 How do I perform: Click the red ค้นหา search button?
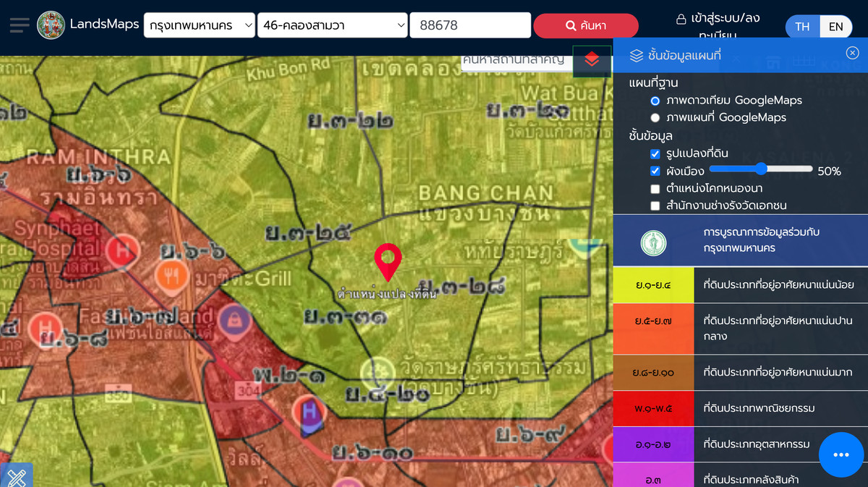click(586, 26)
